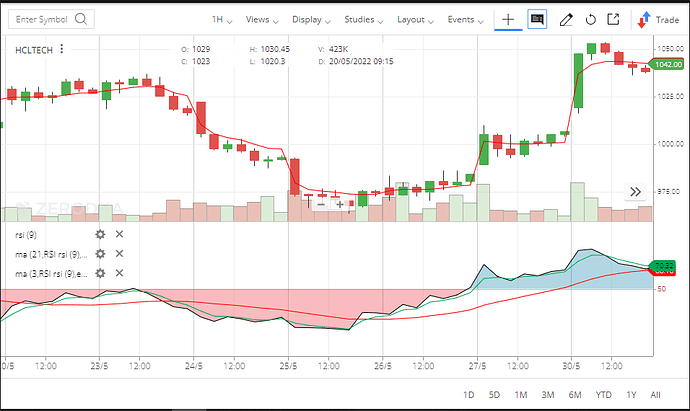690x411 pixels.
Task: Open settings gear for ma (21,RSI)
Action: [100, 253]
